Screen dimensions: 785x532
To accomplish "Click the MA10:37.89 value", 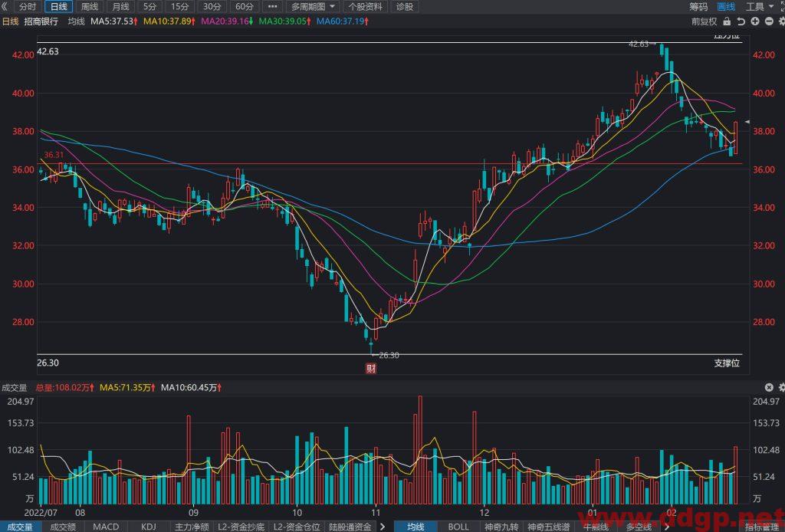I will pyautogui.click(x=169, y=21).
